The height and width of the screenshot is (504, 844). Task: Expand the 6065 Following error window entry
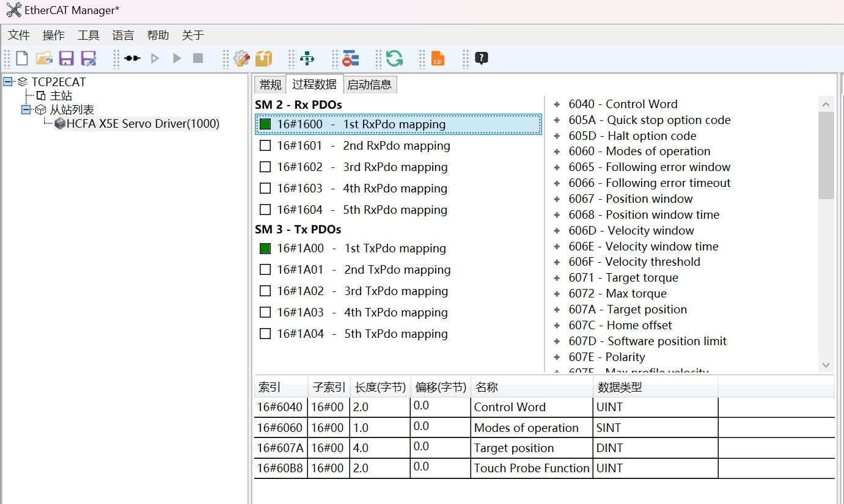pyautogui.click(x=557, y=167)
